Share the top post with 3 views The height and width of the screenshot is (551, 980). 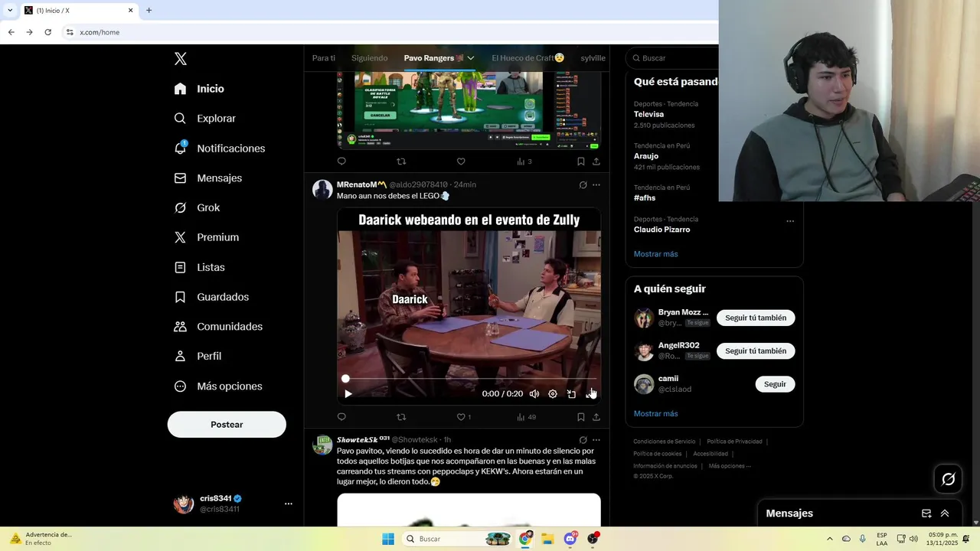596,161
